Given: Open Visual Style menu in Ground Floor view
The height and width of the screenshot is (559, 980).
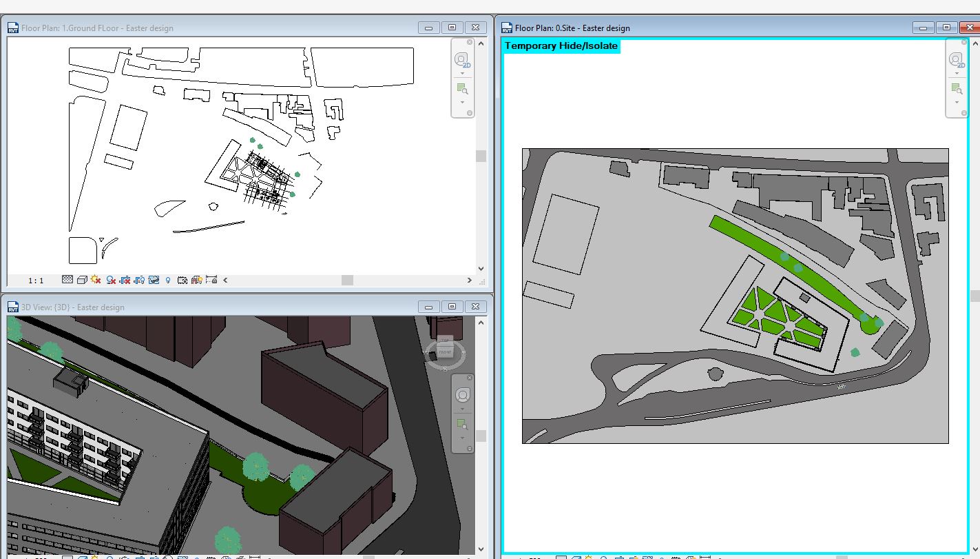Looking at the screenshot, I should (82, 280).
